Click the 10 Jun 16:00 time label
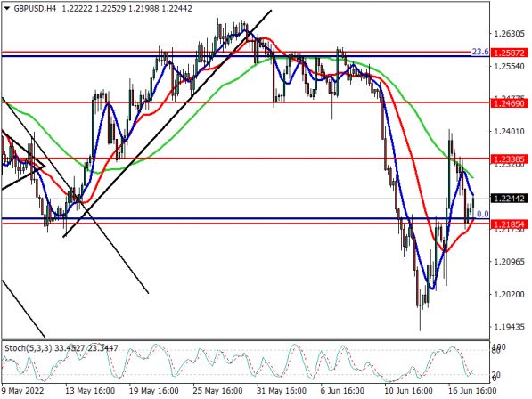This screenshot has width=532, height=399. coord(408,390)
